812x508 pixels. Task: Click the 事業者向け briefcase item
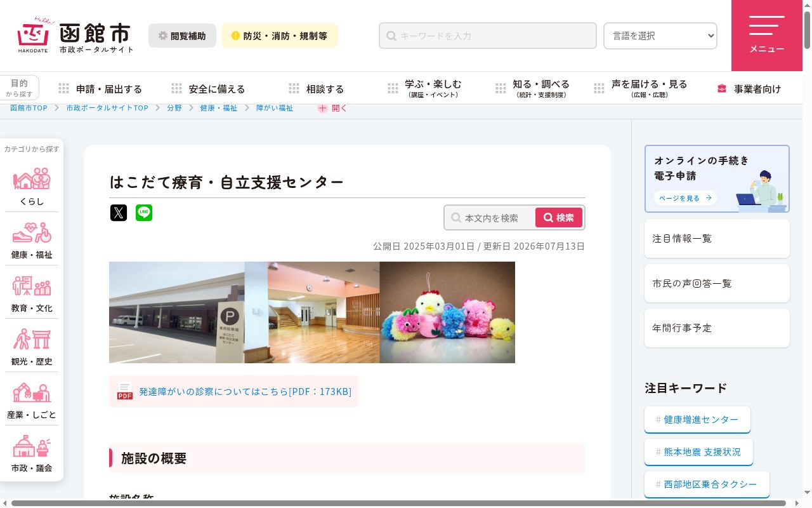749,89
